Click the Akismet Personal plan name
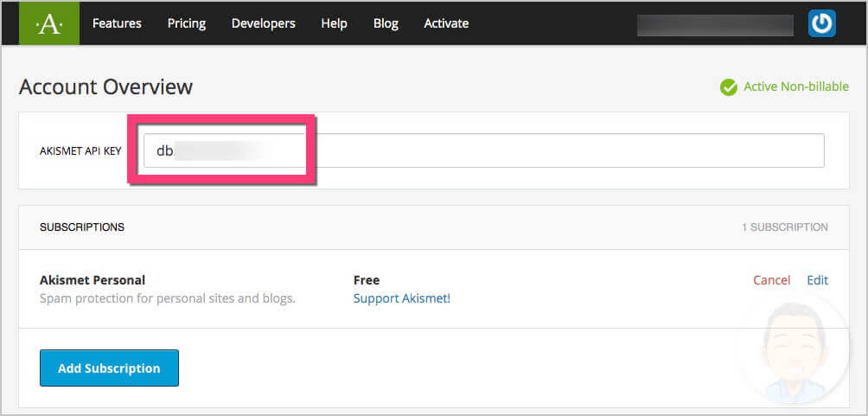 click(93, 280)
